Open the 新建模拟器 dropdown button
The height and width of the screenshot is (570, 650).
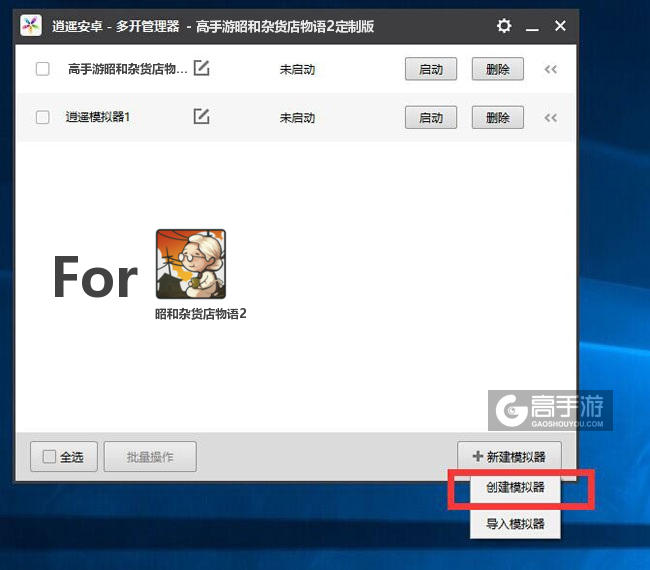tap(509, 456)
